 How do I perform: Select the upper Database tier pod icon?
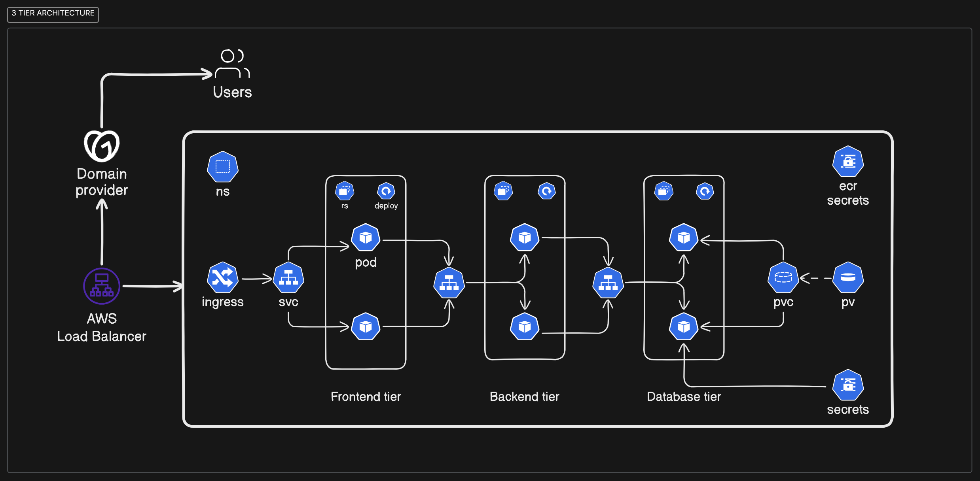pyautogui.click(x=684, y=238)
